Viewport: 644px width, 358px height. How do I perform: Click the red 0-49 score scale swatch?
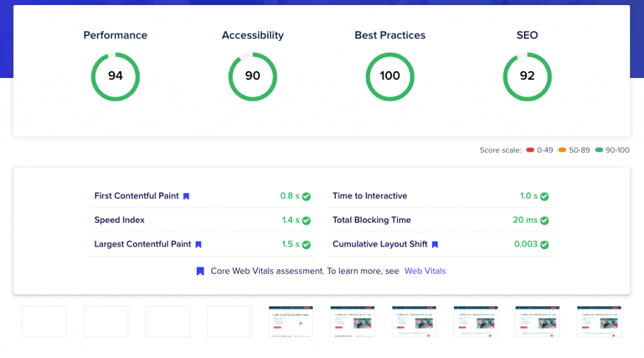[530, 150]
